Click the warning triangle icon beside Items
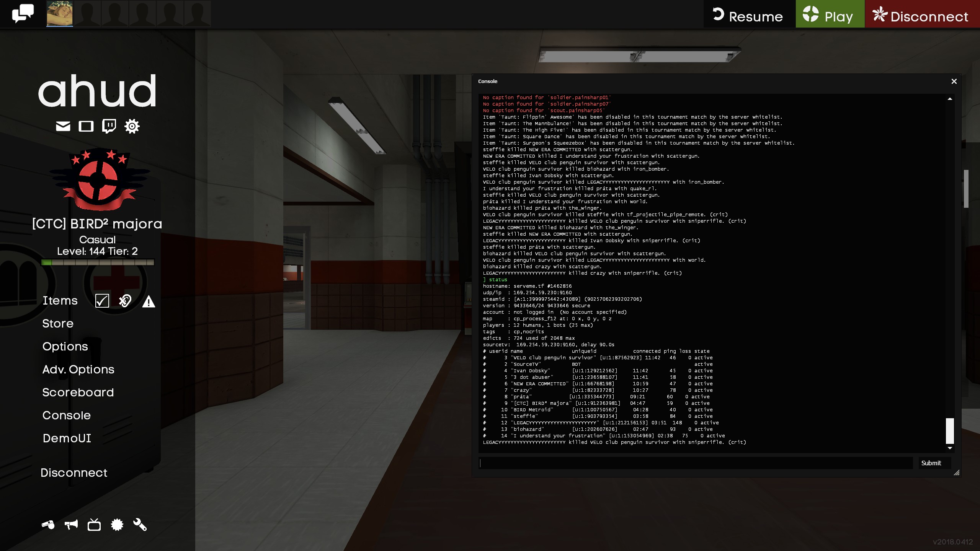This screenshot has width=980, height=551. pyautogui.click(x=149, y=302)
